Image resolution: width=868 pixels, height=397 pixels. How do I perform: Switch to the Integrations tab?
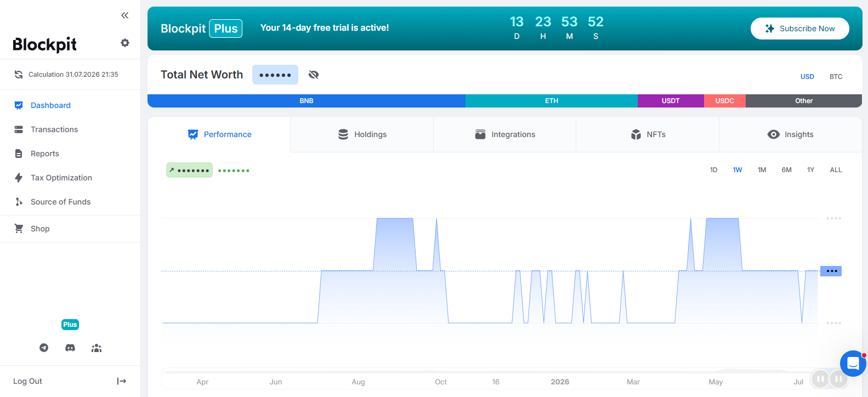(x=504, y=134)
